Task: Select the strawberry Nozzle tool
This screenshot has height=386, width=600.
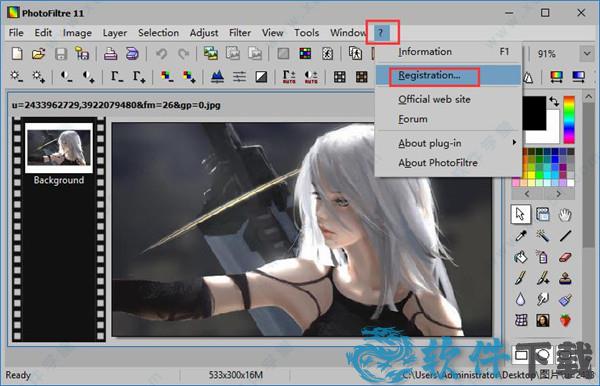Action: tap(565, 320)
